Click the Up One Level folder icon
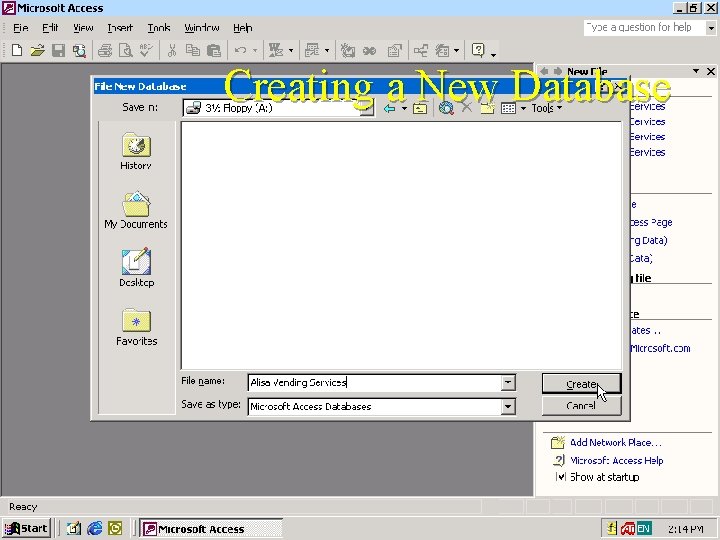Screen dimensions: 720x540 coord(420,108)
